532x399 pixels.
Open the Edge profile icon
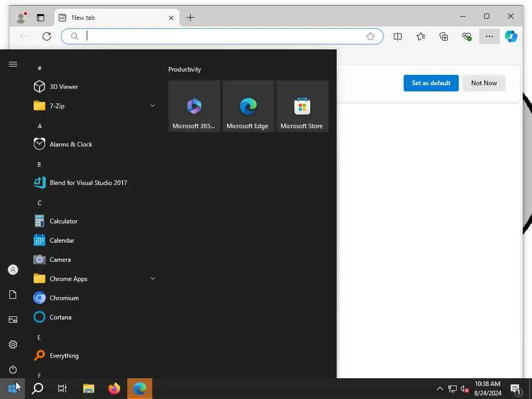click(x=21, y=18)
